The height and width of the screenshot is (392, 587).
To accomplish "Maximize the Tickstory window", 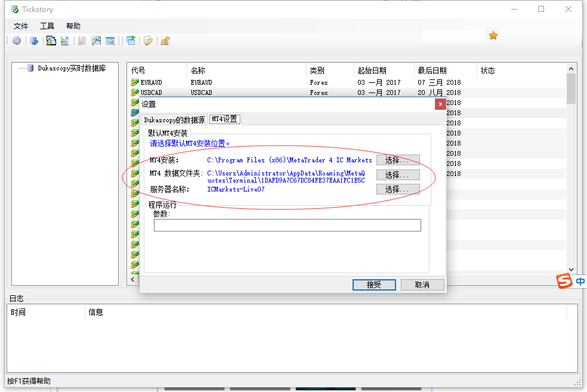I will point(541,9).
